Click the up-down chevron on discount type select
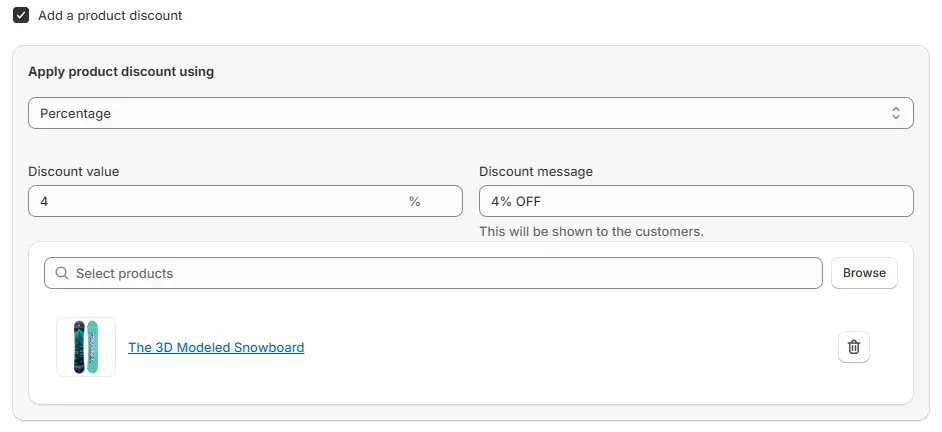 tap(895, 113)
